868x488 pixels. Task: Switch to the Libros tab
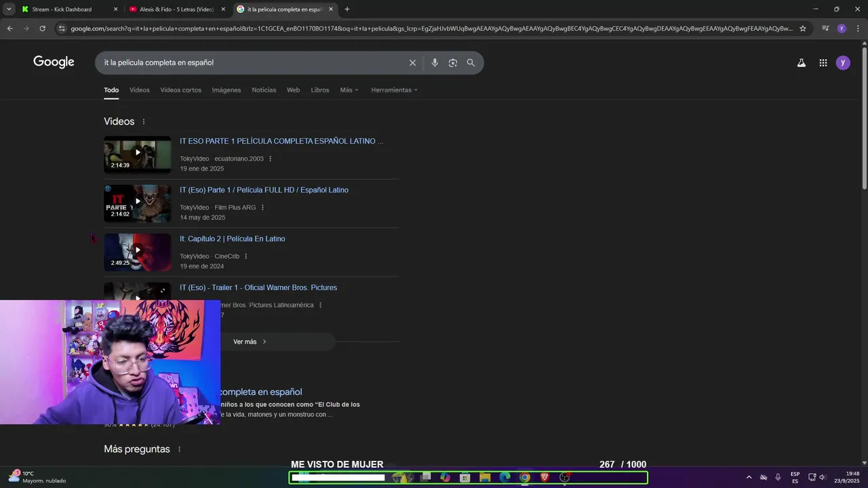[x=320, y=90]
